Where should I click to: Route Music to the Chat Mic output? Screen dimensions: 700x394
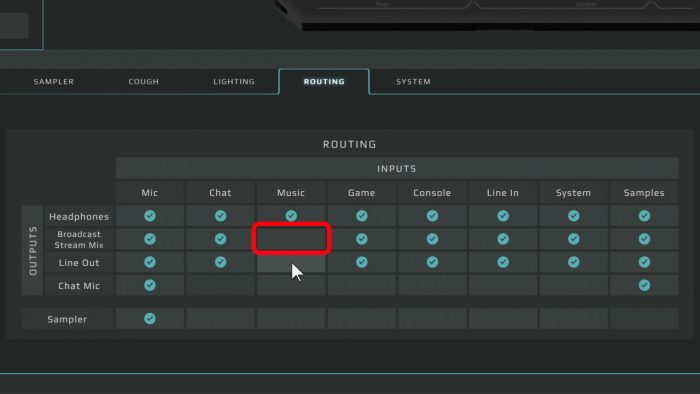pos(291,286)
